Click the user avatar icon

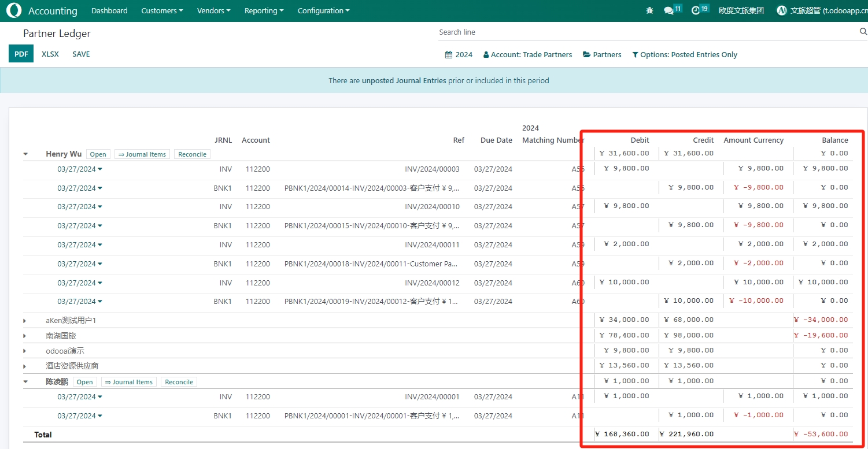click(782, 10)
